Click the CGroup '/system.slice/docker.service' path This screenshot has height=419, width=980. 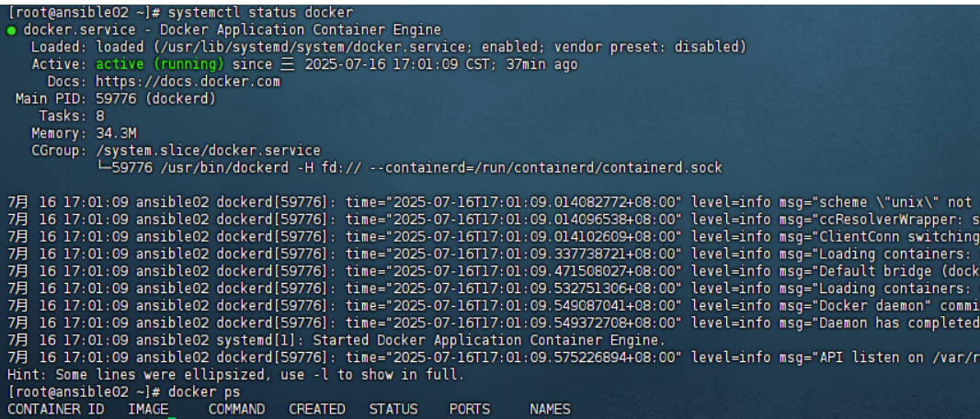[208, 151]
